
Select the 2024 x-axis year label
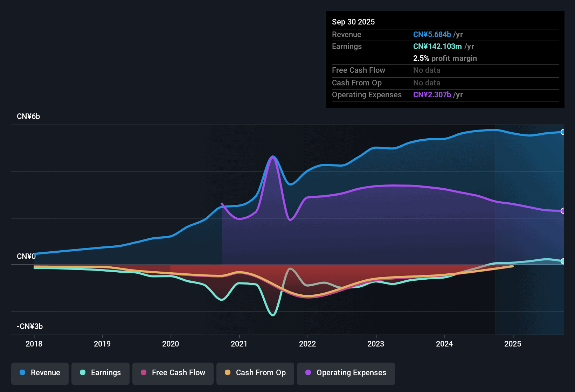(444, 344)
